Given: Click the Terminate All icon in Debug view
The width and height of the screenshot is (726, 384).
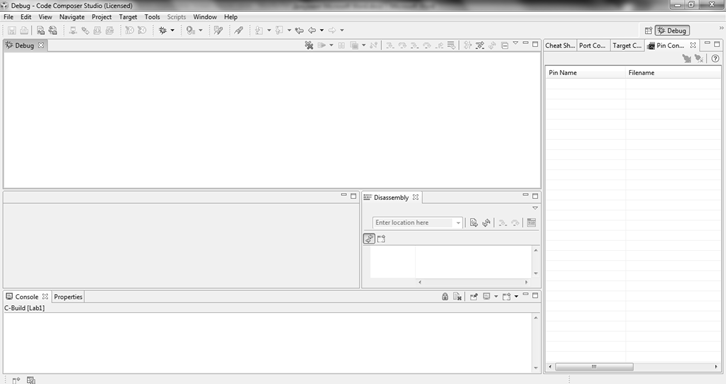Looking at the screenshot, I should pyautogui.click(x=354, y=45).
